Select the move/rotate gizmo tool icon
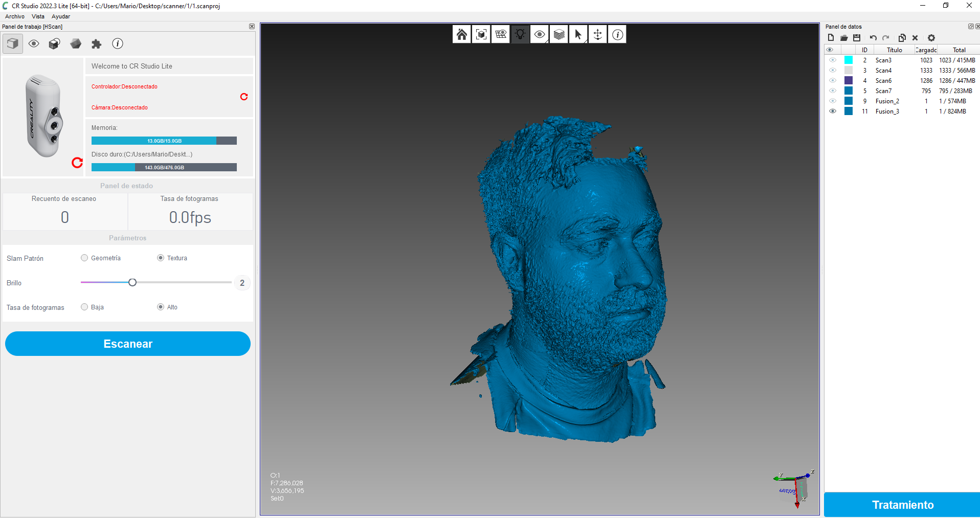980x518 pixels. (597, 34)
